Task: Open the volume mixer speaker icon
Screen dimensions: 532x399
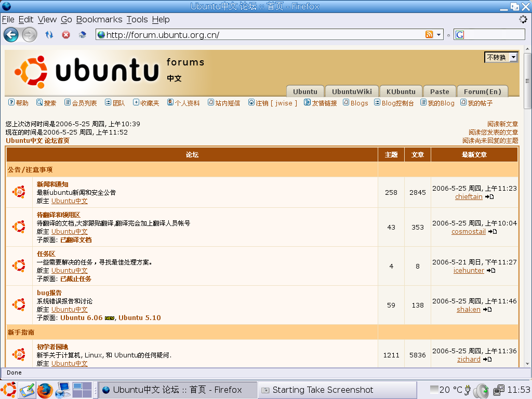Action: [x=481, y=391]
